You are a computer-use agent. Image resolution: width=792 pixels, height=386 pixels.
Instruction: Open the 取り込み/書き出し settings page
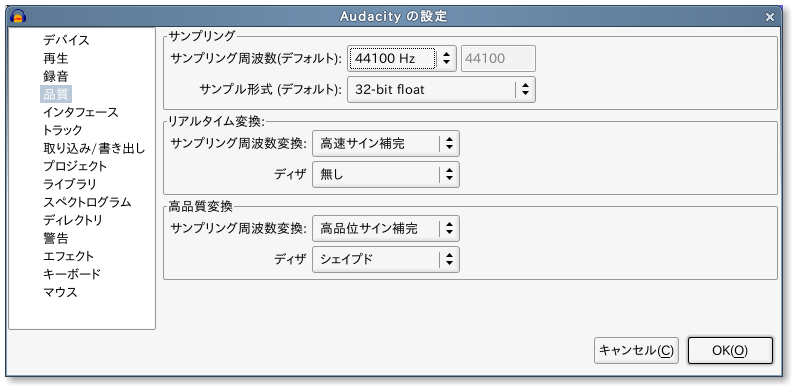coord(94,149)
